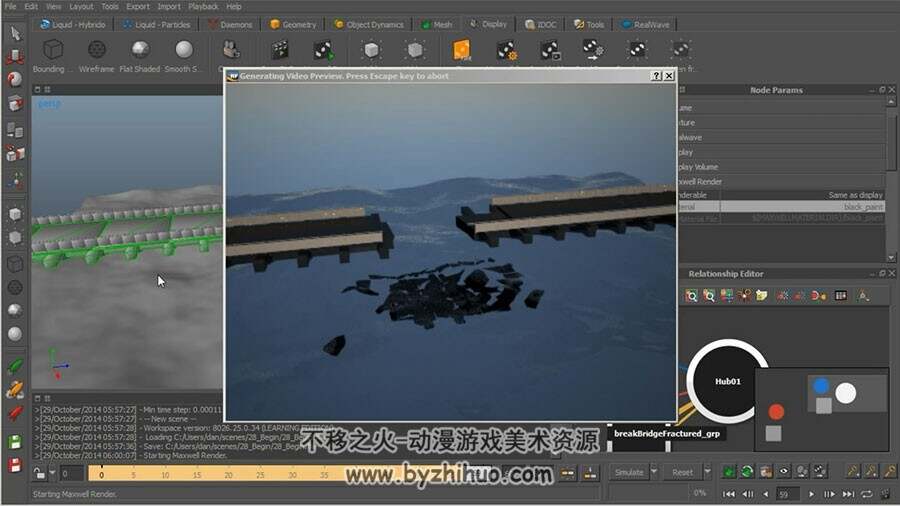Image resolution: width=900 pixels, height=506 pixels.
Task: Click the orange Maxwell render icon
Action: [461, 50]
